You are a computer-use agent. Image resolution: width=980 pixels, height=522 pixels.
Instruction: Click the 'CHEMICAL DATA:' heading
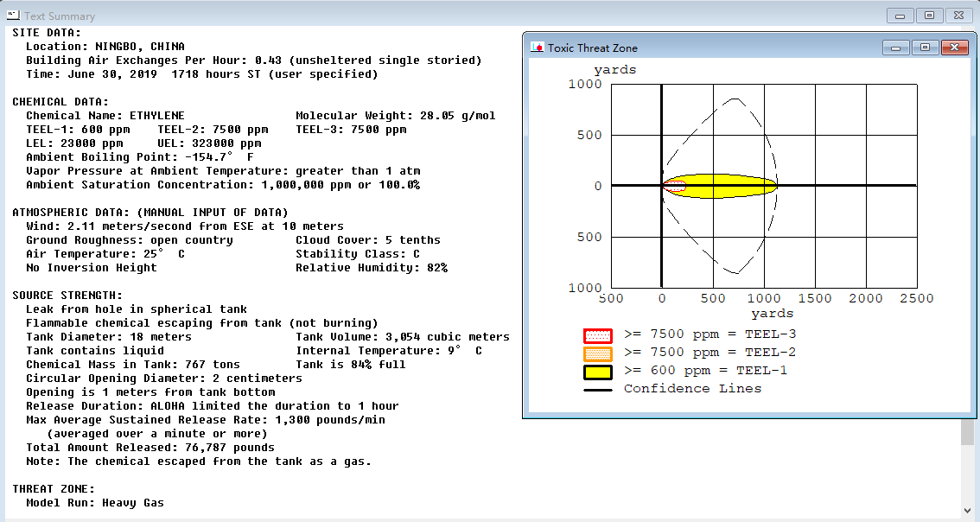coord(60,101)
